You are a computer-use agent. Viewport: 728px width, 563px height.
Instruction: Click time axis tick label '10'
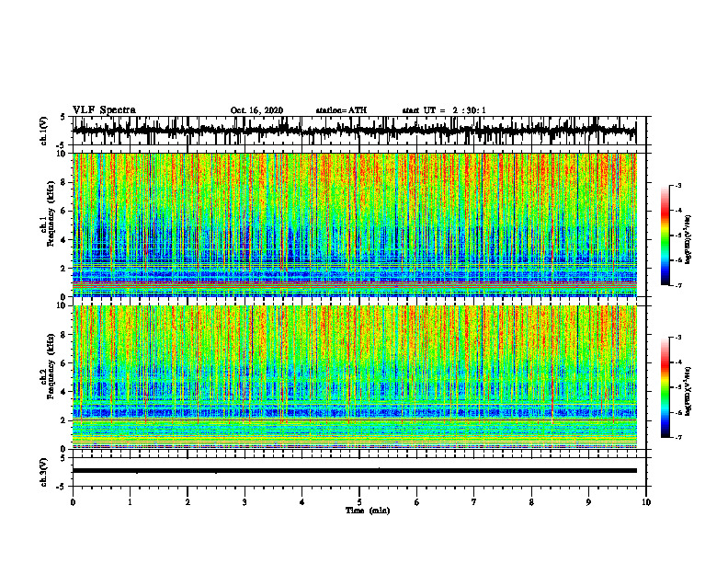[x=646, y=502]
